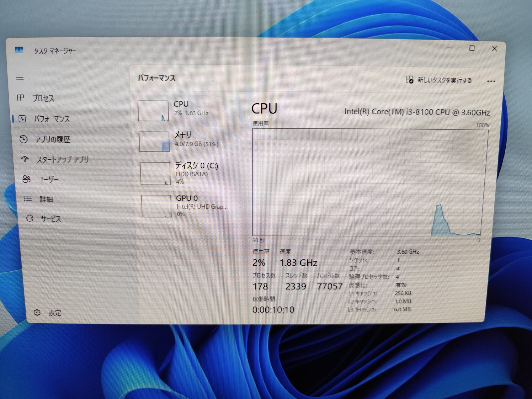Click the Details (詳細) list icon
532x399 pixels.
28,199
